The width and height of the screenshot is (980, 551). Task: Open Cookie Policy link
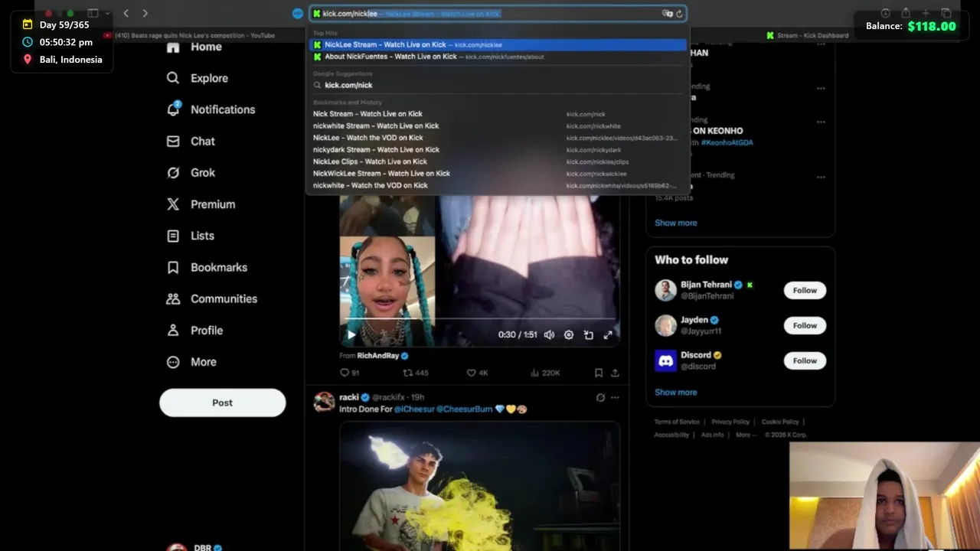tap(780, 422)
